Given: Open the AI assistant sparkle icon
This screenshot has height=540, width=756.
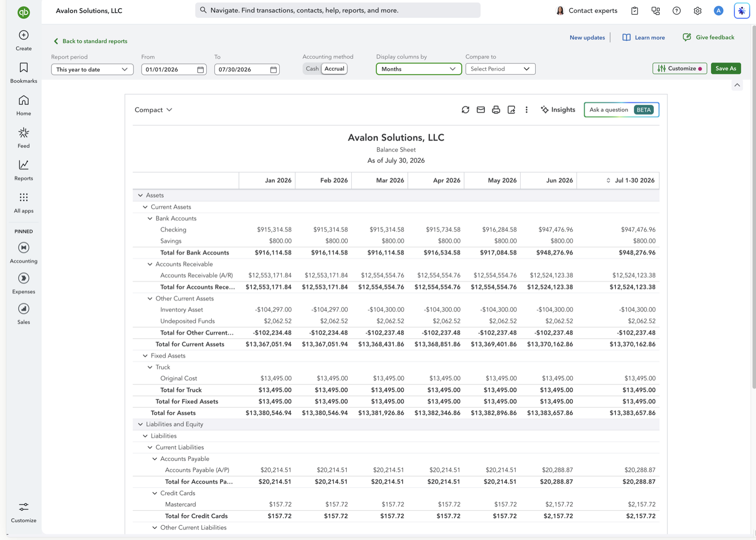Looking at the screenshot, I should 742,11.
